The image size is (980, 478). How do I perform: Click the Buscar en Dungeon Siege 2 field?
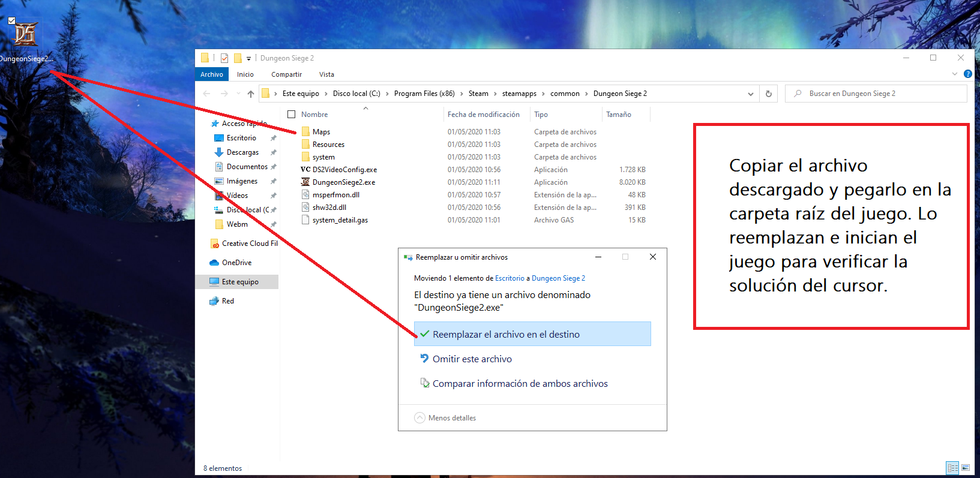pyautogui.click(x=876, y=94)
